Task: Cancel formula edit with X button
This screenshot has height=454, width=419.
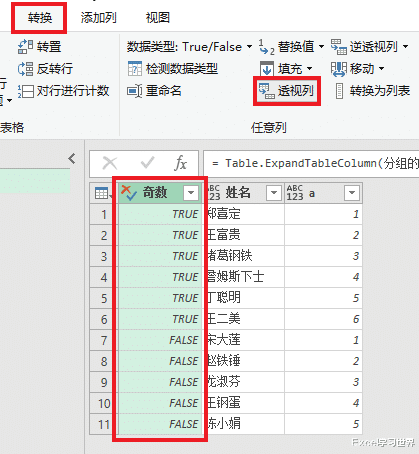Action: point(110,163)
